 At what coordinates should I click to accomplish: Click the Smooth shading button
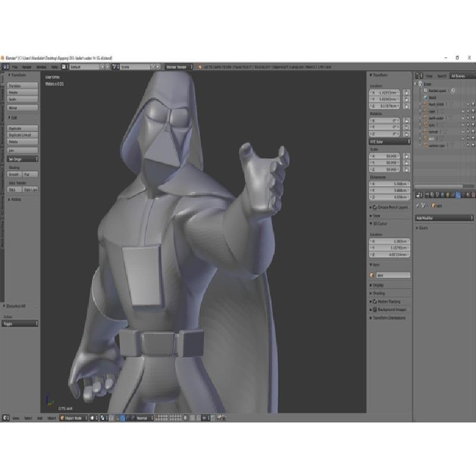pos(14,174)
